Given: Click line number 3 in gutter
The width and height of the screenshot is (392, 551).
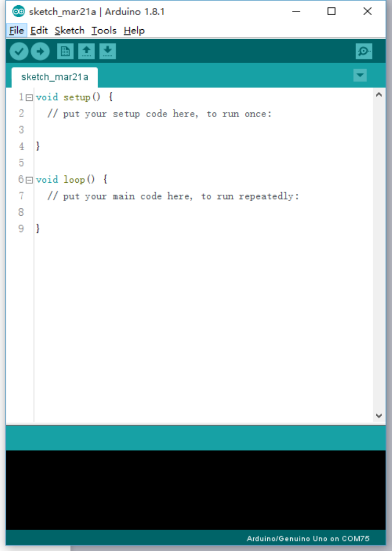Looking at the screenshot, I should click(21, 130).
